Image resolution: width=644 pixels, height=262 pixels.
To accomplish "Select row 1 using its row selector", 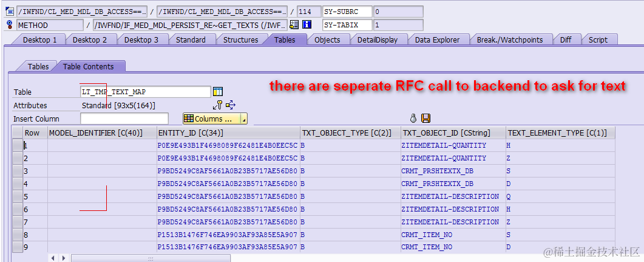I will click(17, 145).
